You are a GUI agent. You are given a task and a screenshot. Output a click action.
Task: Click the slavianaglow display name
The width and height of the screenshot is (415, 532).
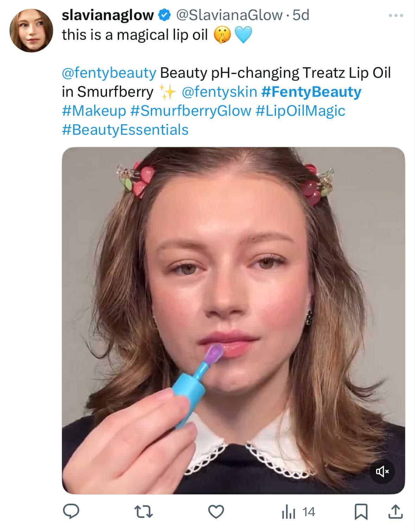(x=108, y=15)
